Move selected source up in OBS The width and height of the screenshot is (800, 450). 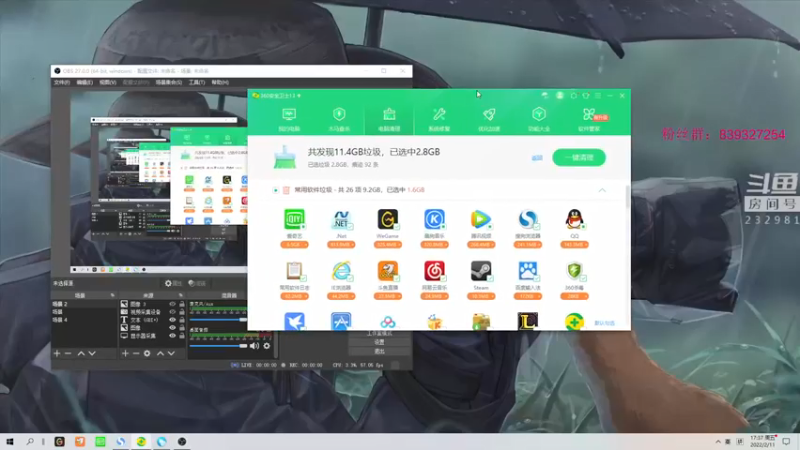160,353
